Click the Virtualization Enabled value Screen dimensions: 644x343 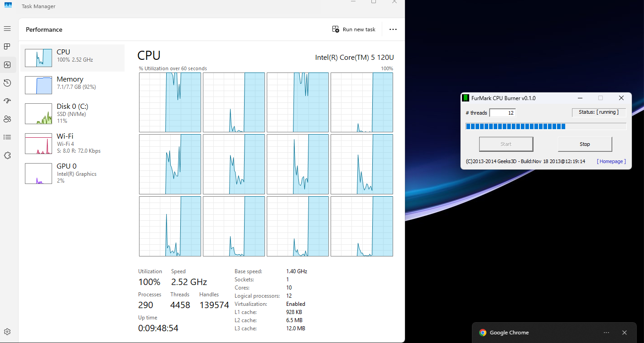[296, 304]
